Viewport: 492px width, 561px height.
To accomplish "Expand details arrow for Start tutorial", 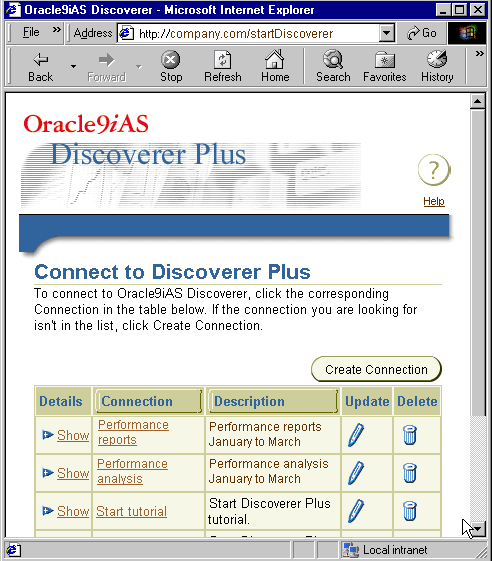I will [x=48, y=511].
